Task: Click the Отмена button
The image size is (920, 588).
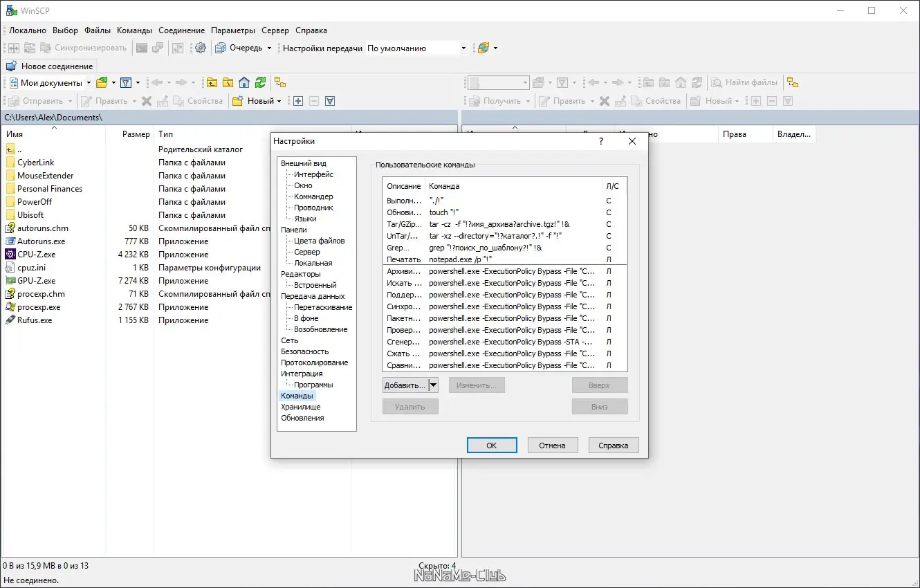Action: [552, 445]
